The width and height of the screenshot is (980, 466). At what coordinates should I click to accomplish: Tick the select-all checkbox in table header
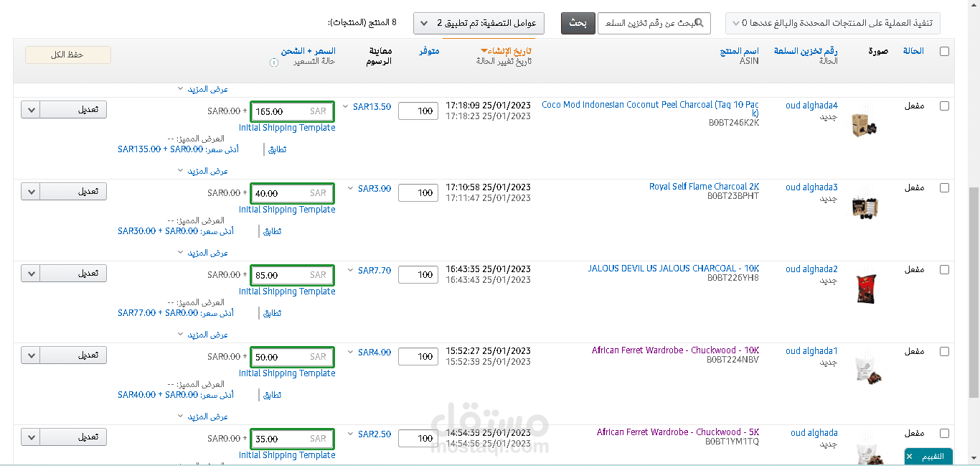pos(944,51)
